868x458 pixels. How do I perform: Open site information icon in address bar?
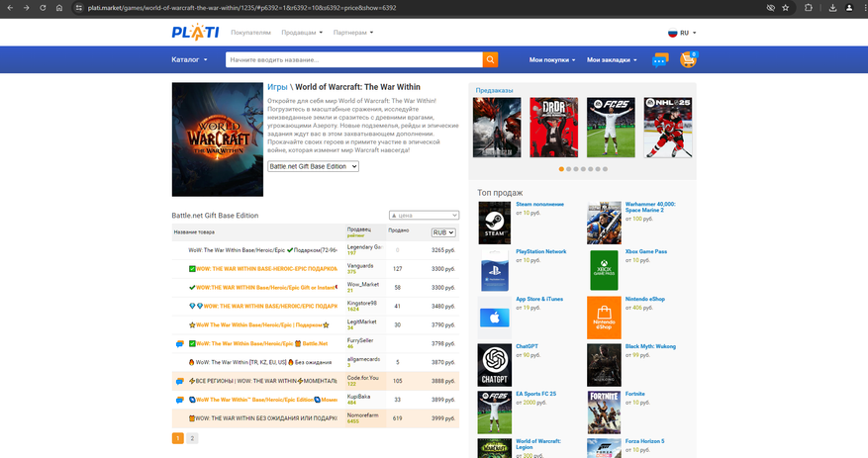[x=78, y=8]
